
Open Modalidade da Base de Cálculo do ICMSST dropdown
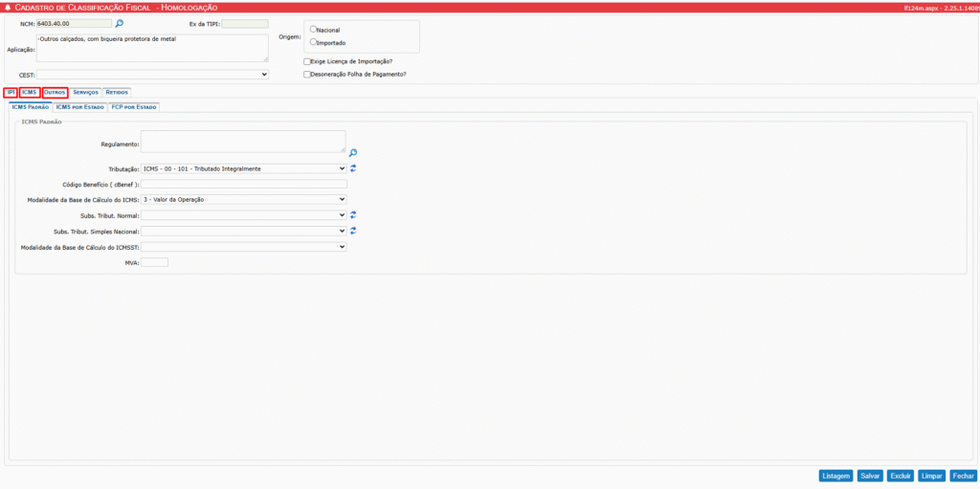[x=243, y=246]
